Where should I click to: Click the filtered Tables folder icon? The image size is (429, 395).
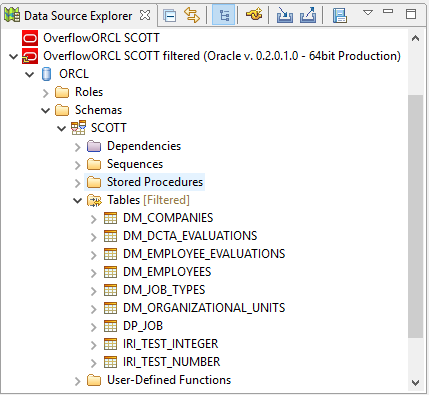(94, 200)
